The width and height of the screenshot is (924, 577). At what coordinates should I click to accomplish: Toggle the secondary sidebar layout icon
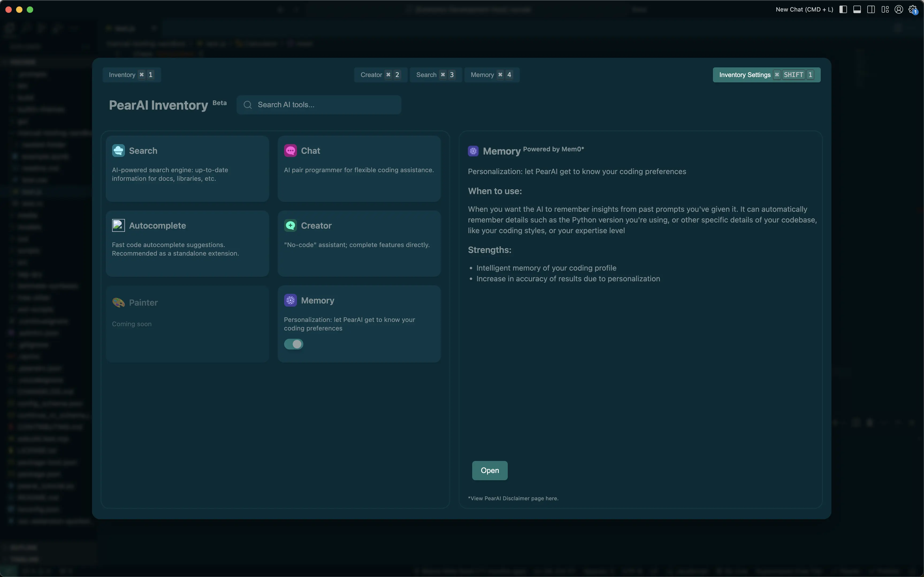click(871, 10)
